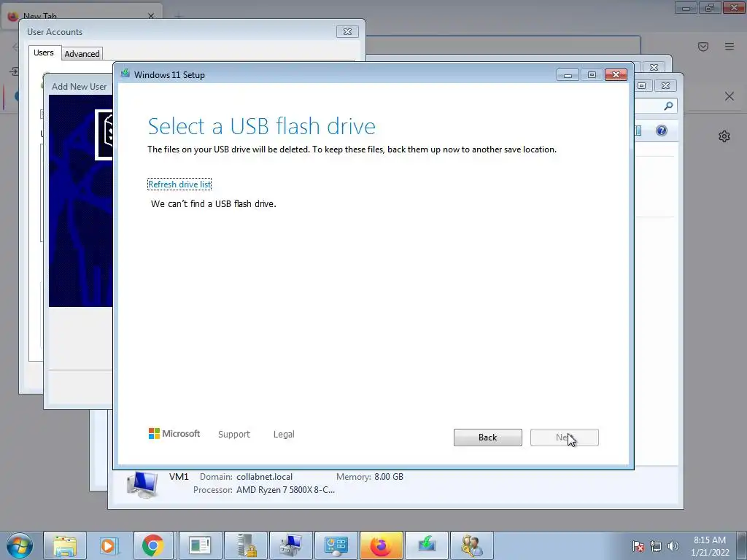The image size is (747, 560).
Task: Switch to User Accounts taskbar icon
Action: [472, 545]
